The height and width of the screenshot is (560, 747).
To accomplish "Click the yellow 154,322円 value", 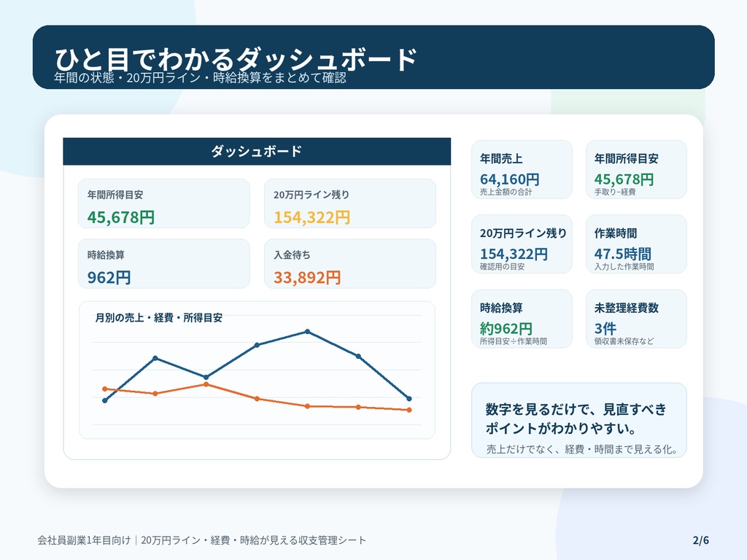I will click(312, 217).
